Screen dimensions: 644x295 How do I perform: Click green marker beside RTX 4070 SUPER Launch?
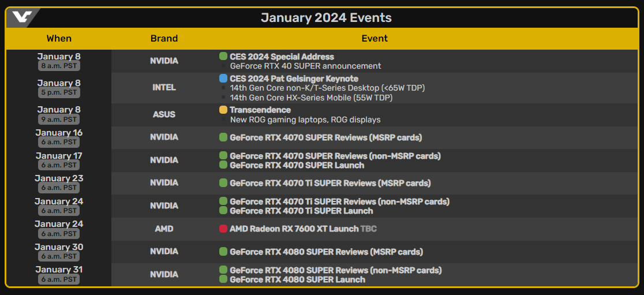[x=223, y=165]
